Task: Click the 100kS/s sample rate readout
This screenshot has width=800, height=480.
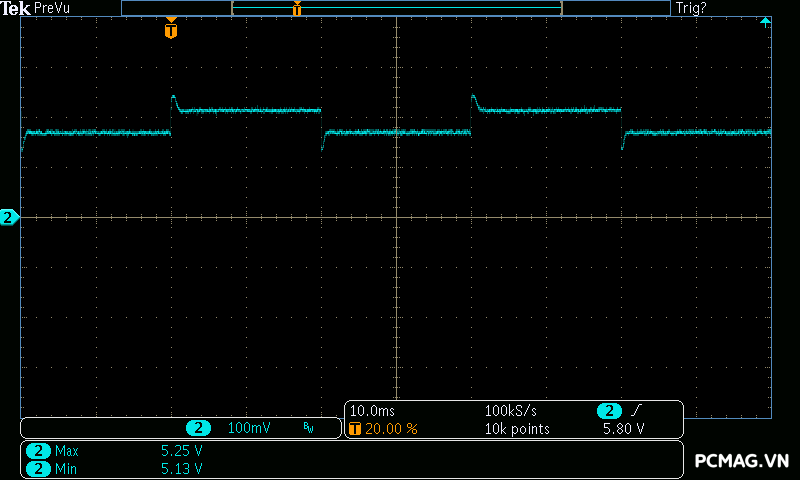Action: pos(512,411)
